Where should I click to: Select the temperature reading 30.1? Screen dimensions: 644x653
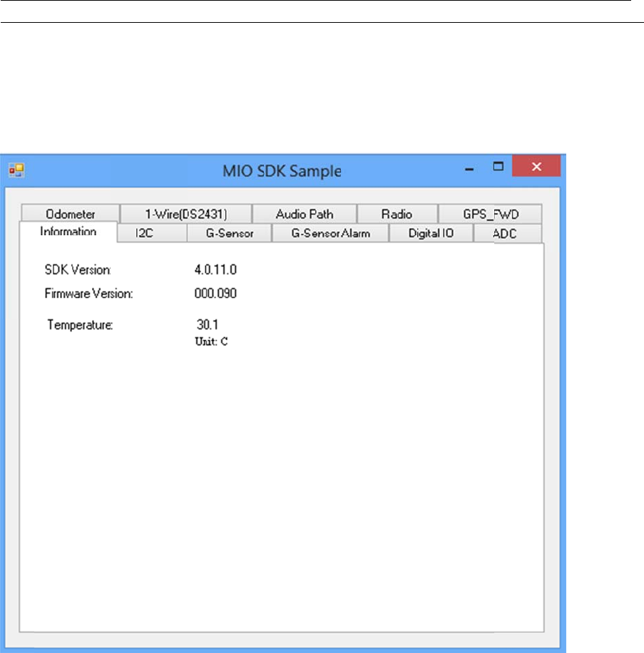click(208, 324)
